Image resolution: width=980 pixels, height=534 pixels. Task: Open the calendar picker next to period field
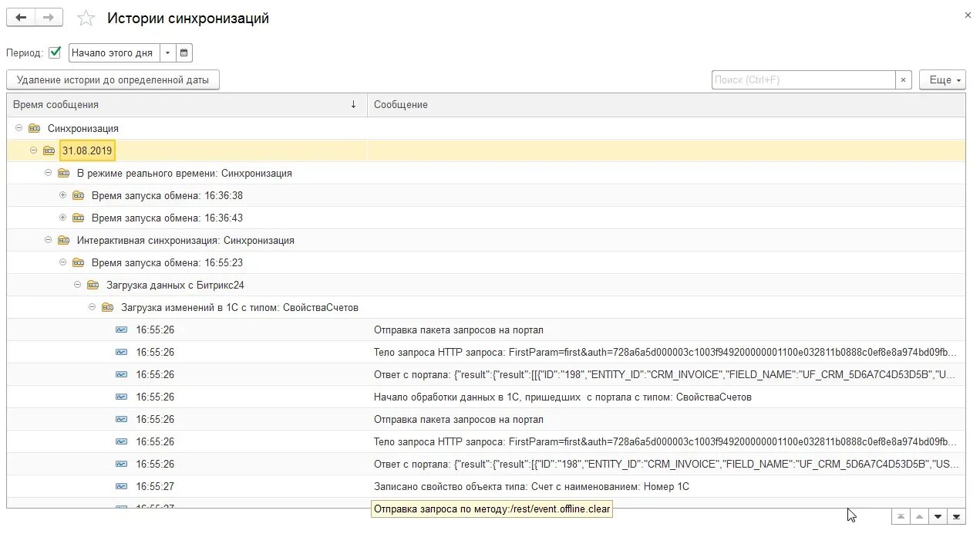184,53
